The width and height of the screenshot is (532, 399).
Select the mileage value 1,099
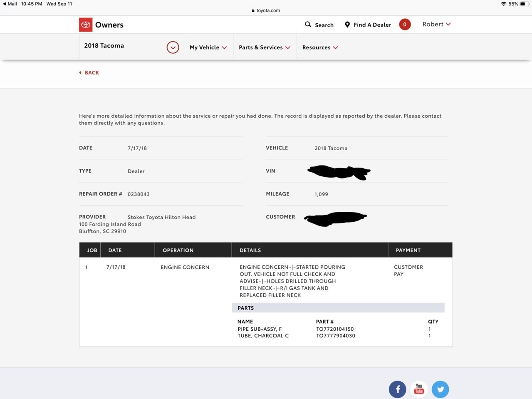pyautogui.click(x=321, y=194)
